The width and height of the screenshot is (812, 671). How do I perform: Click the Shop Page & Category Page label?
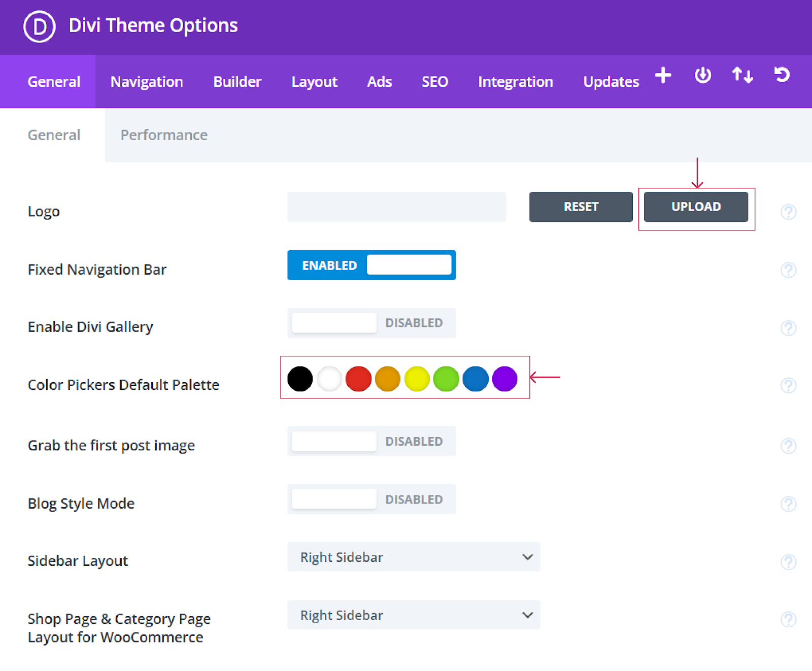coord(119,628)
